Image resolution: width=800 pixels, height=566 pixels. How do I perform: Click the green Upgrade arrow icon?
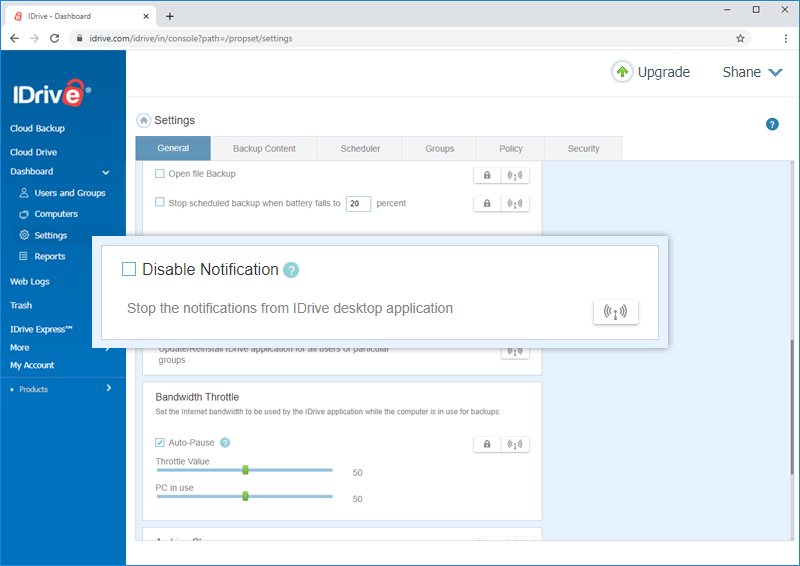(x=622, y=72)
